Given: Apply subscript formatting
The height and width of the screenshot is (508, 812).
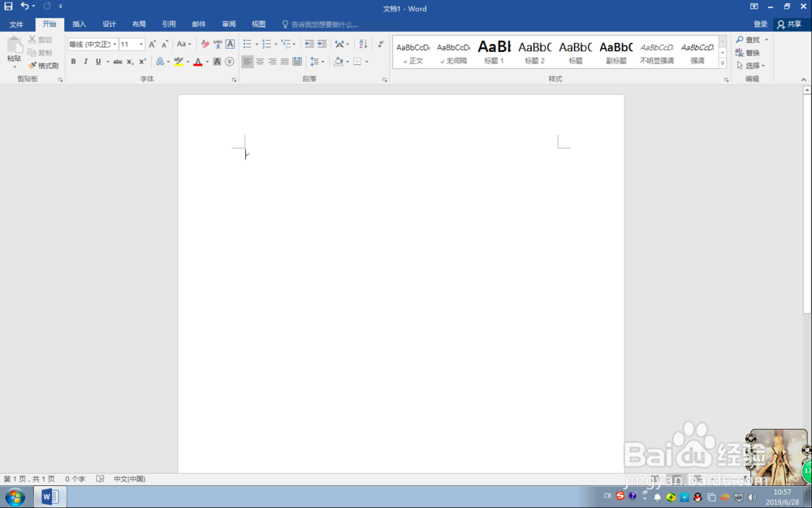Looking at the screenshot, I should 129,61.
